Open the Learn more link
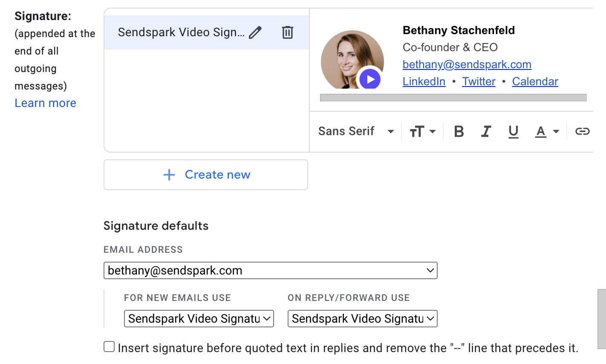This screenshot has height=364, width=606. 46,103
